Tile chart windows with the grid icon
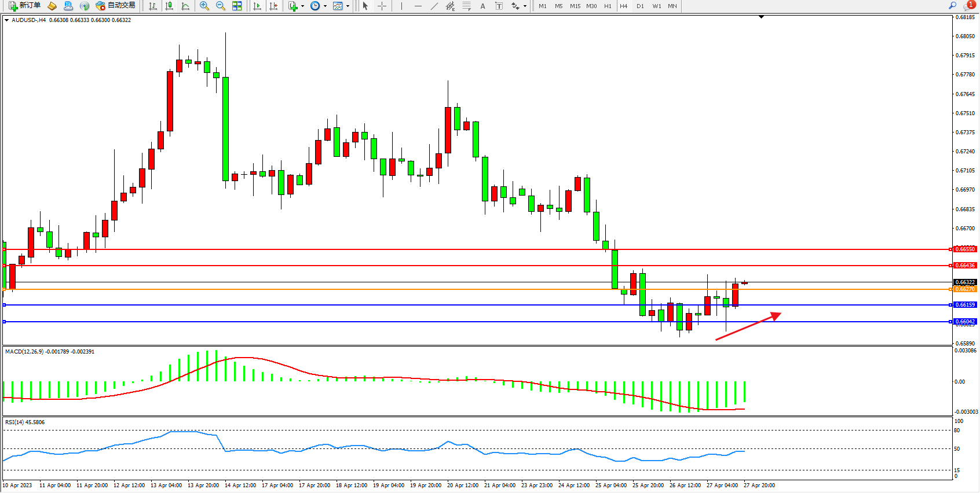 click(237, 6)
